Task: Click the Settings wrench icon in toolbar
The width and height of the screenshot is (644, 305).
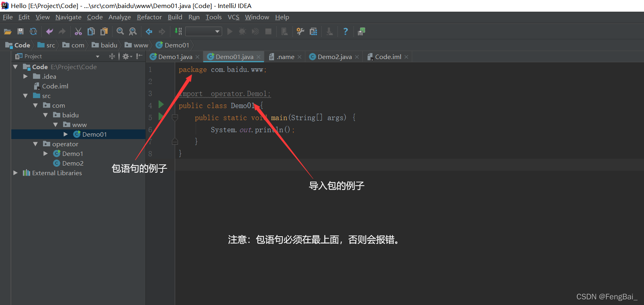Action: tap(301, 31)
